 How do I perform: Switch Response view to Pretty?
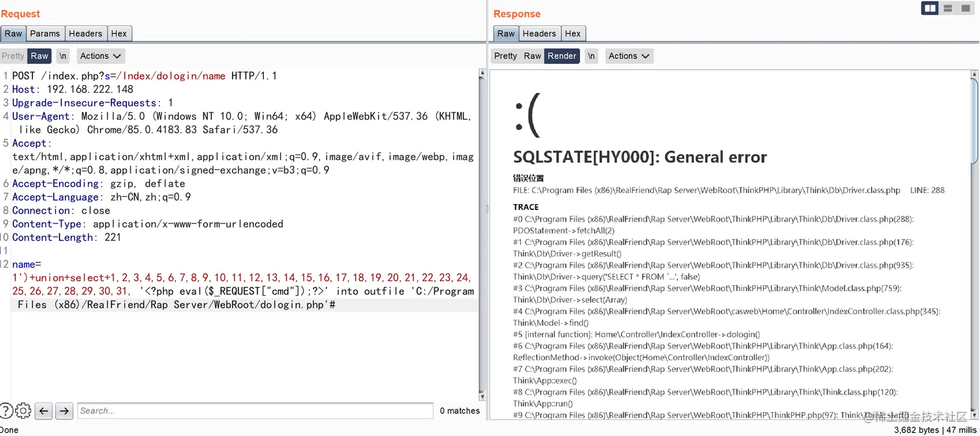click(506, 56)
